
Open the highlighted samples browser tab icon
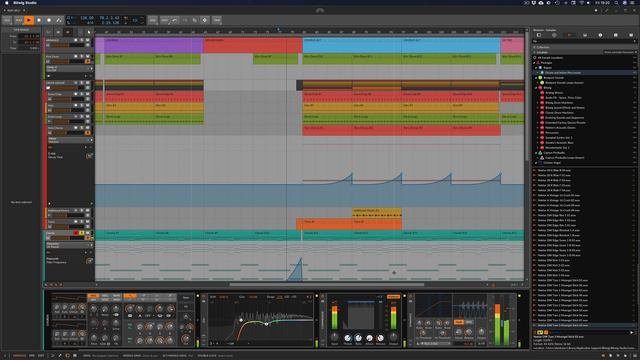569,36
